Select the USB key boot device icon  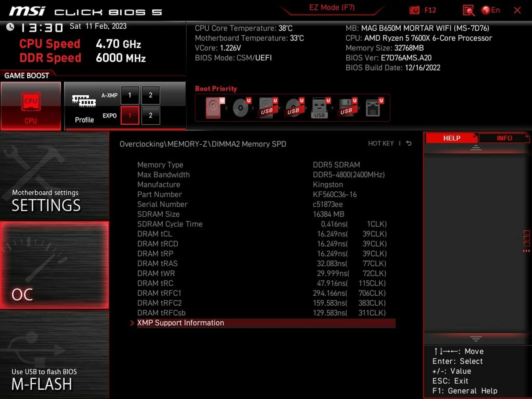pos(321,108)
